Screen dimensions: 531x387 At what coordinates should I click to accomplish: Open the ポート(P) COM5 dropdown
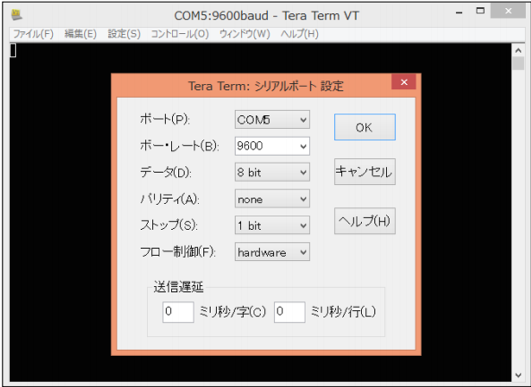[x=272, y=120]
